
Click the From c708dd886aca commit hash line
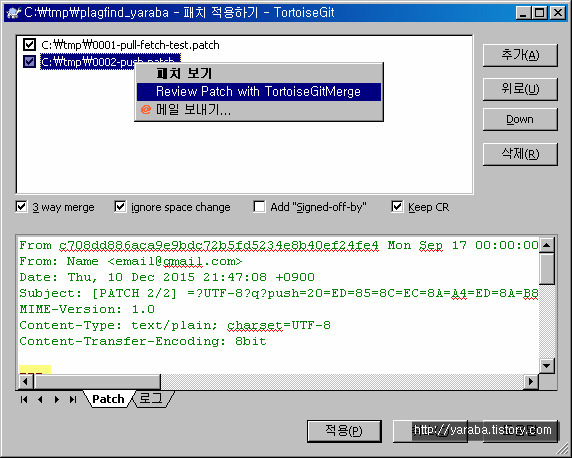(x=279, y=245)
